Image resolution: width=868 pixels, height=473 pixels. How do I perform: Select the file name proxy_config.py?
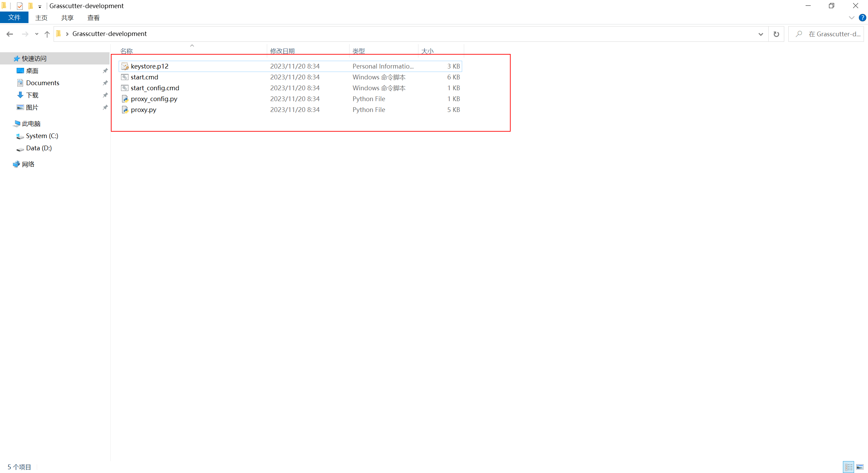[154, 99]
